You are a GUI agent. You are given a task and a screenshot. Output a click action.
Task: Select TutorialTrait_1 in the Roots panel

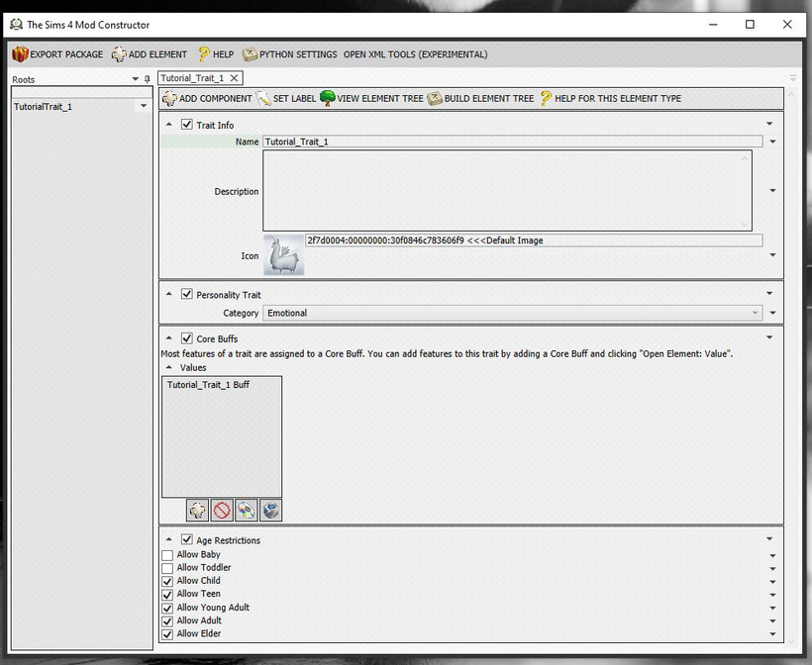(x=44, y=106)
